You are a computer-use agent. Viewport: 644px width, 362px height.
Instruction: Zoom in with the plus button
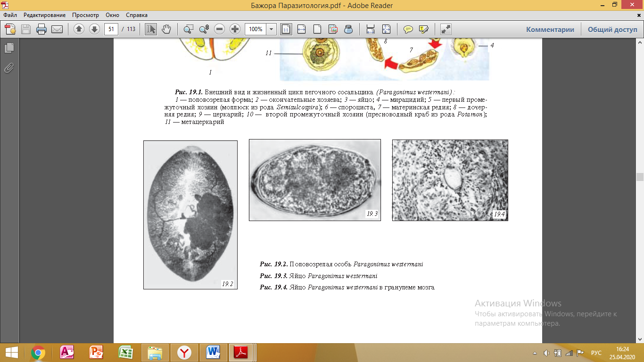[x=235, y=29]
